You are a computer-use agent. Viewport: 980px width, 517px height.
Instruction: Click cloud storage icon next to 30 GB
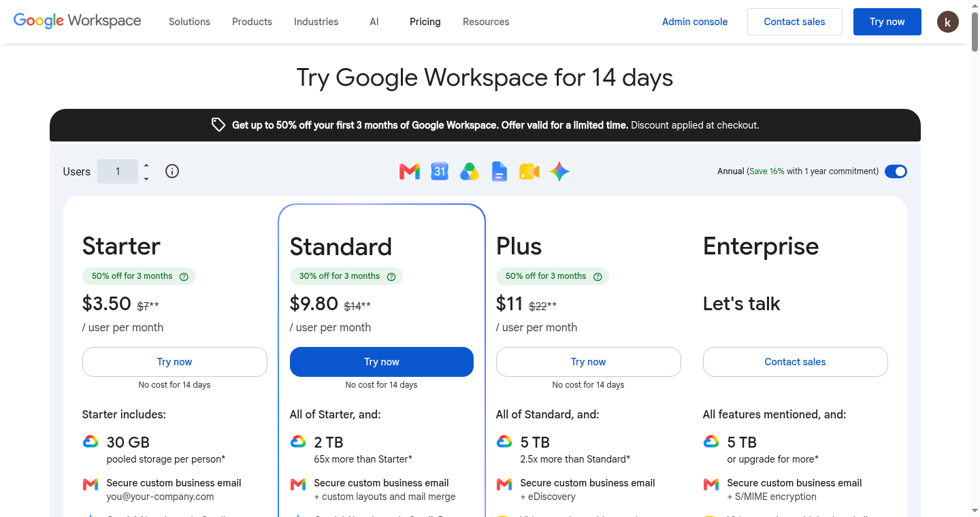[91, 442]
